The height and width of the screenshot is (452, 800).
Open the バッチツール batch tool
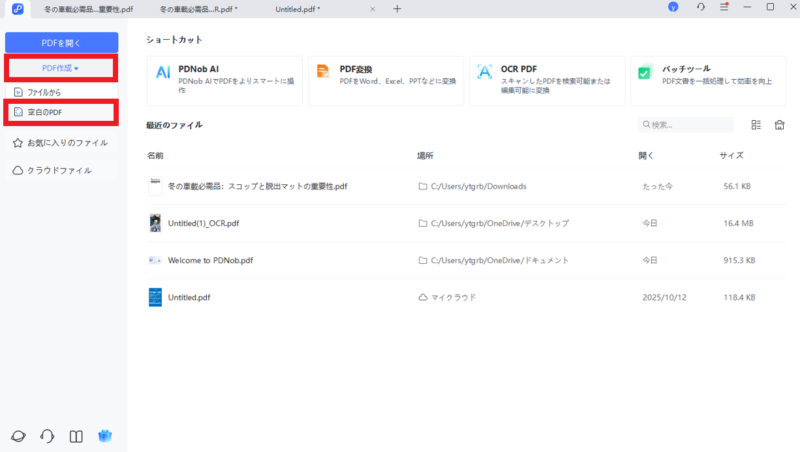(708, 80)
